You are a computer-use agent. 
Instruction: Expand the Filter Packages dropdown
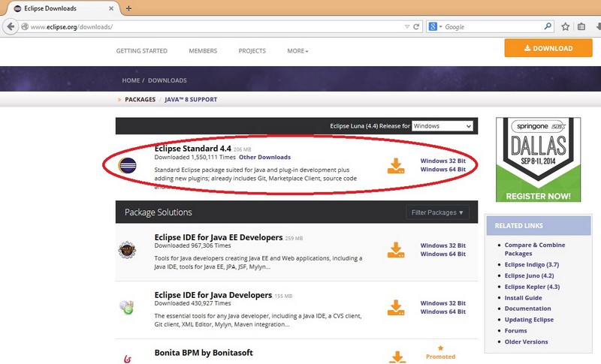[438, 212]
